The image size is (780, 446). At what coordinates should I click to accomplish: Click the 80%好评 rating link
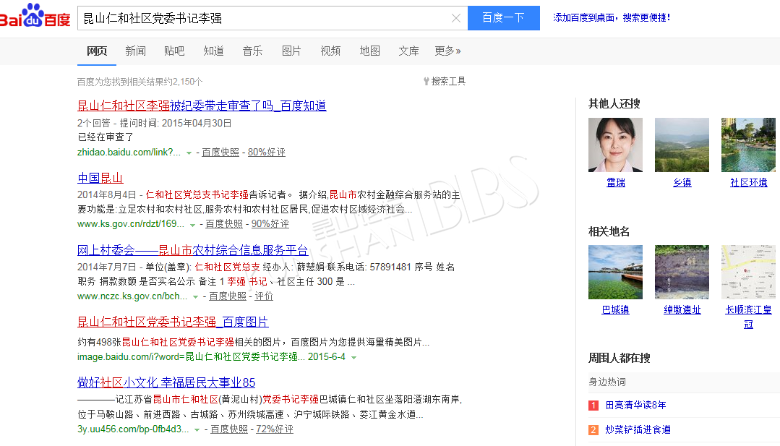(267, 152)
